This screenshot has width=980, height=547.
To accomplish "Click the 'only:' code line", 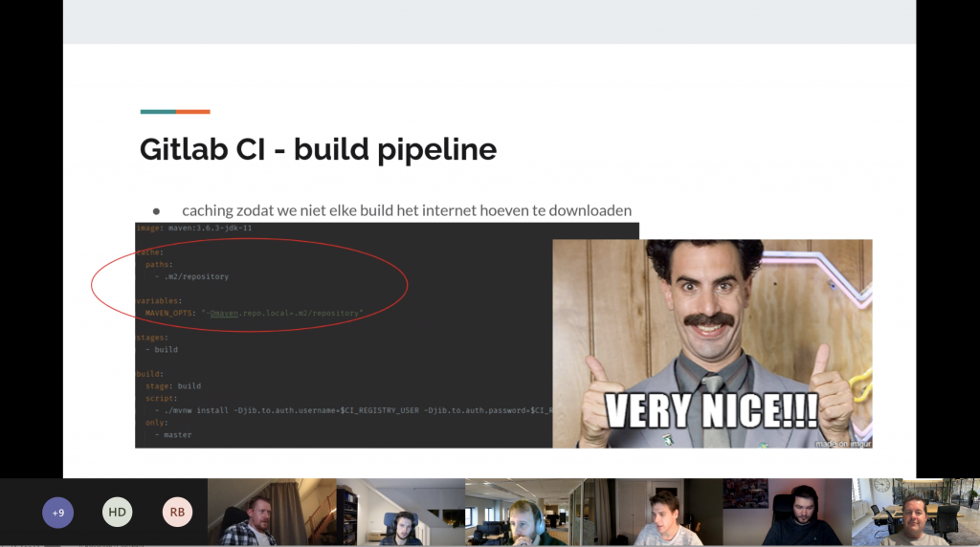I will tap(157, 423).
